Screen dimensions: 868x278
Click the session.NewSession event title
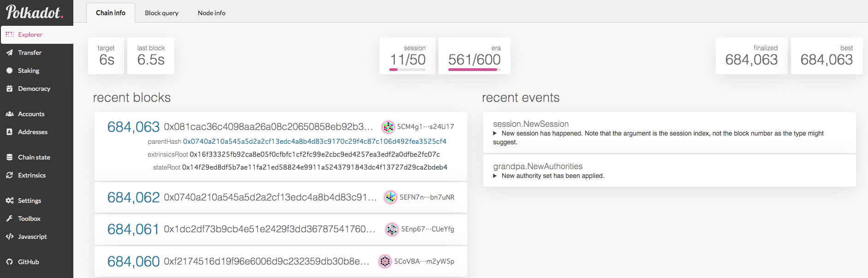531,124
